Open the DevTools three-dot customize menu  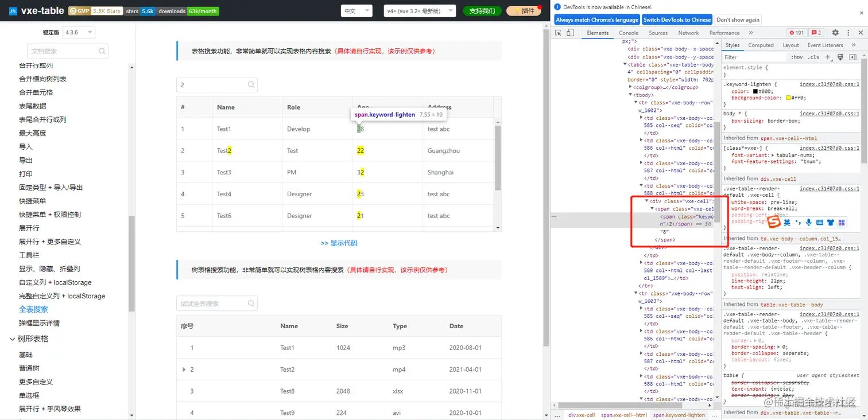tap(847, 33)
